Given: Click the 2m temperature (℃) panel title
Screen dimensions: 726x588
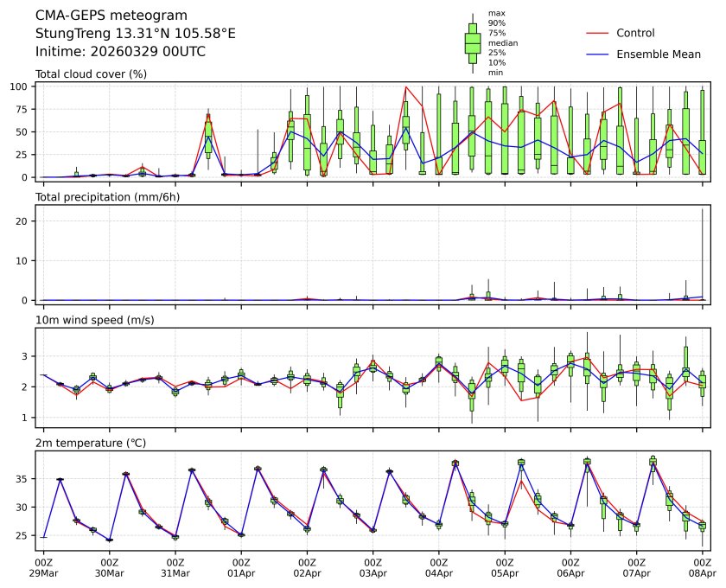Looking at the screenshot, I should pos(96,443).
